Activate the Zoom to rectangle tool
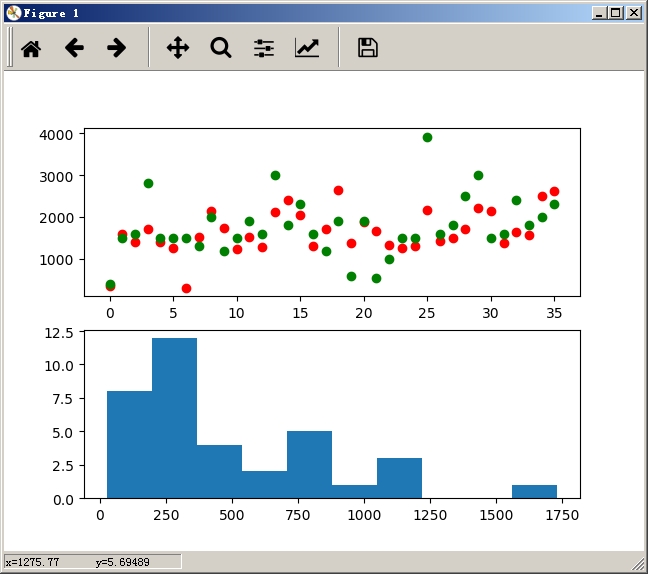The height and width of the screenshot is (574, 648). [221, 48]
